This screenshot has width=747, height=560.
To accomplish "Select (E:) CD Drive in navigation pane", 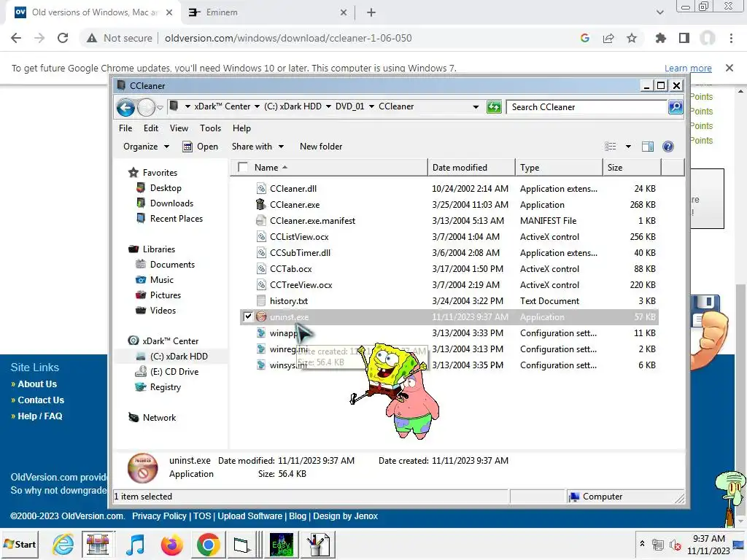I will [174, 372].
